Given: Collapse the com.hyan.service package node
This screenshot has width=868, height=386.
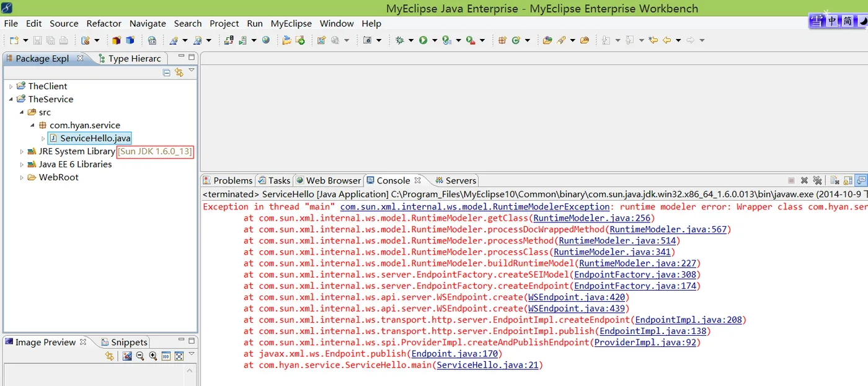Looking at the screenshot, I should 32,126.
